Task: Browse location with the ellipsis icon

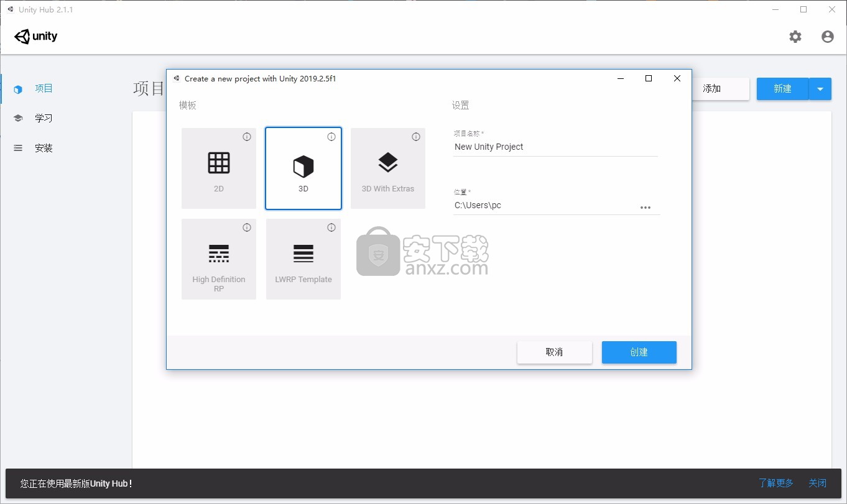Action: click(x=646, y=208)
